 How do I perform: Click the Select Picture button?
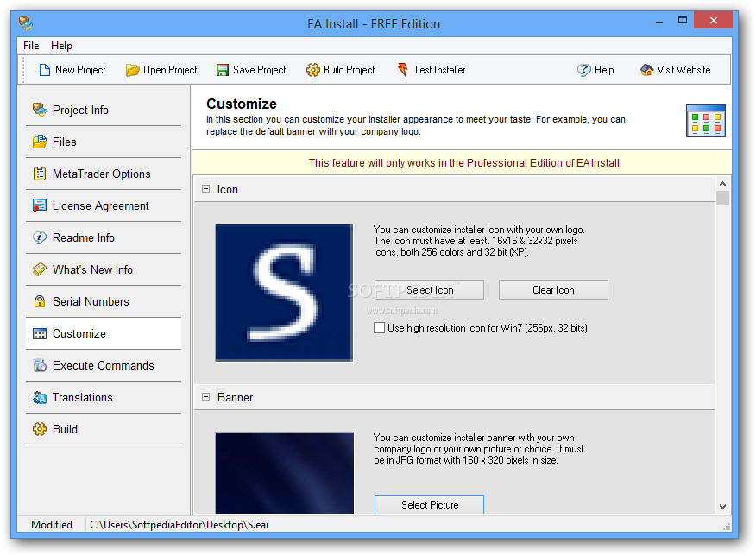coord(429,504)
